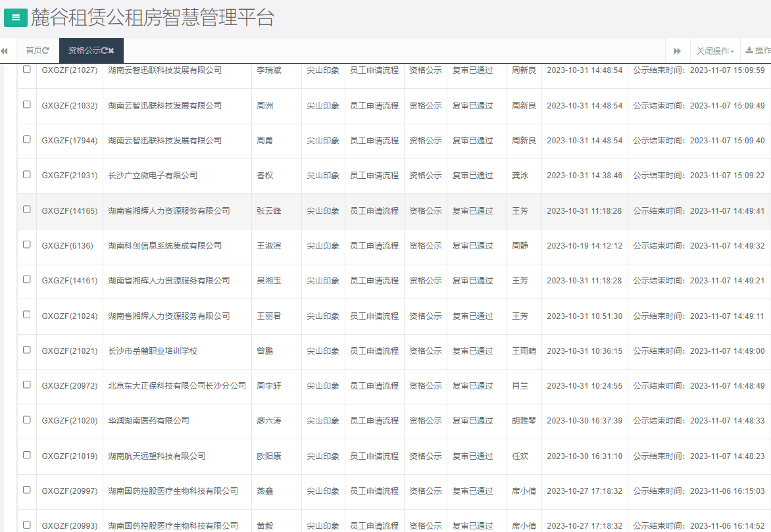771x532 pixels.
Task: Select the checkbox for GXGZF(21031)
Action: coord(27,174)
